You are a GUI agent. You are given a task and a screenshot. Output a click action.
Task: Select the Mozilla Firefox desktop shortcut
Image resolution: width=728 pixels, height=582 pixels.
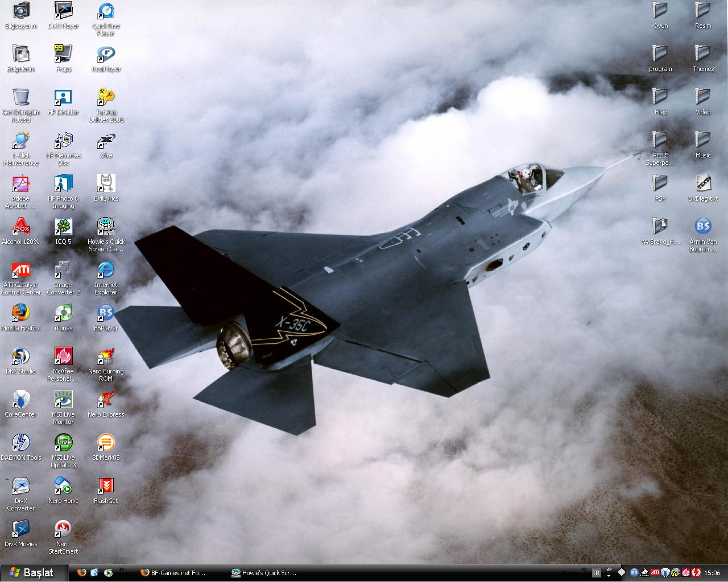[21, 318]
